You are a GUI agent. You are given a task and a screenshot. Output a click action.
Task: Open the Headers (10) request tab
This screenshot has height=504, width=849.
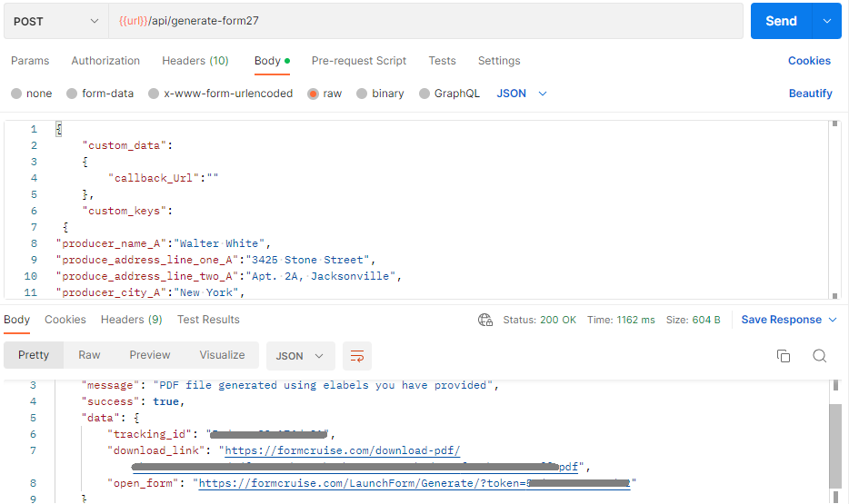click(x=195, y=61)
